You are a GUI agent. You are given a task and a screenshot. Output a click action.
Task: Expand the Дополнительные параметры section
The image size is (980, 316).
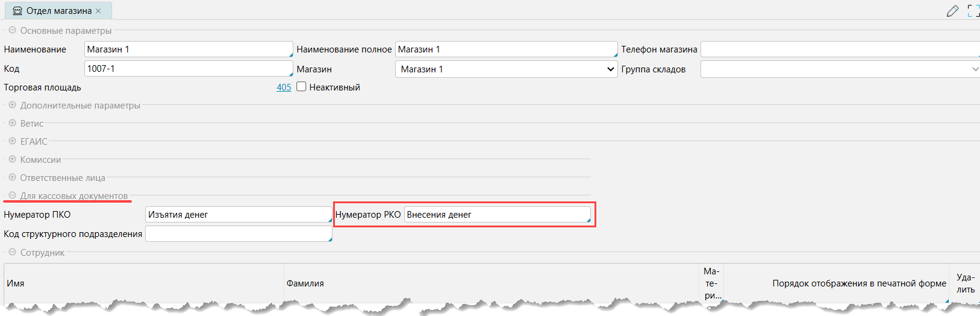tap(12, 105)
